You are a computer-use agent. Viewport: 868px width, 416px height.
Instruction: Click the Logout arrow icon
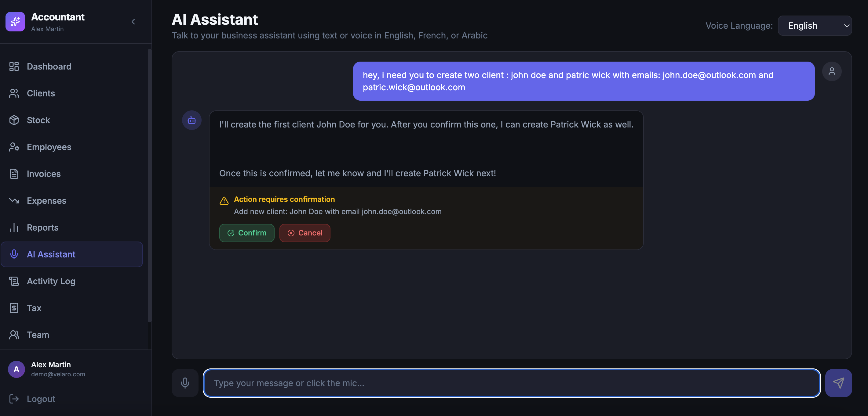coord(14,399)
